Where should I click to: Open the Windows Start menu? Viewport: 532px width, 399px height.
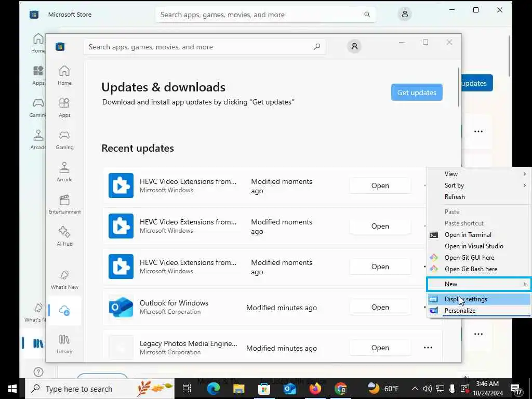tap(12, 389)
